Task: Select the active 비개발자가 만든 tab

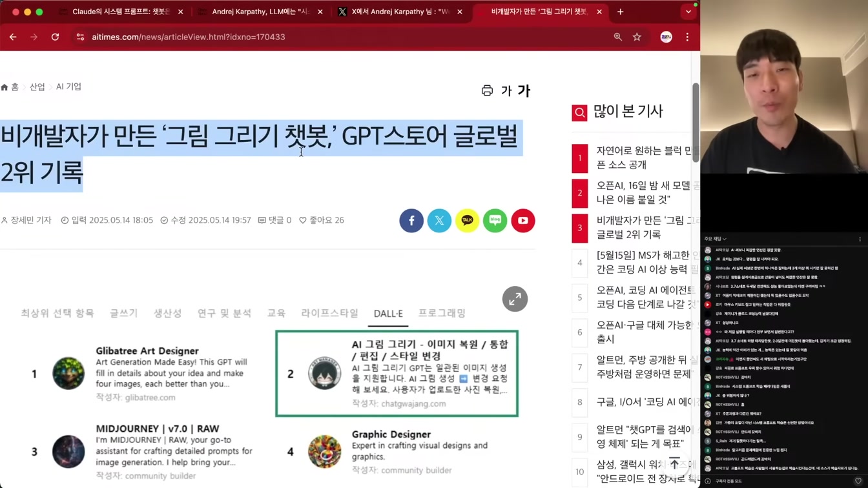Action: pyautogui.click(x=540, y=12)
